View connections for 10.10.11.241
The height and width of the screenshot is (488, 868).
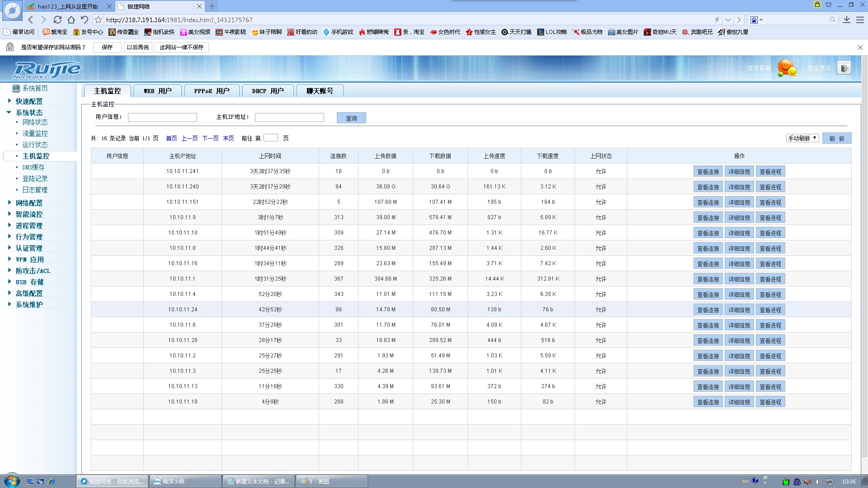click(x=708, y=172)
